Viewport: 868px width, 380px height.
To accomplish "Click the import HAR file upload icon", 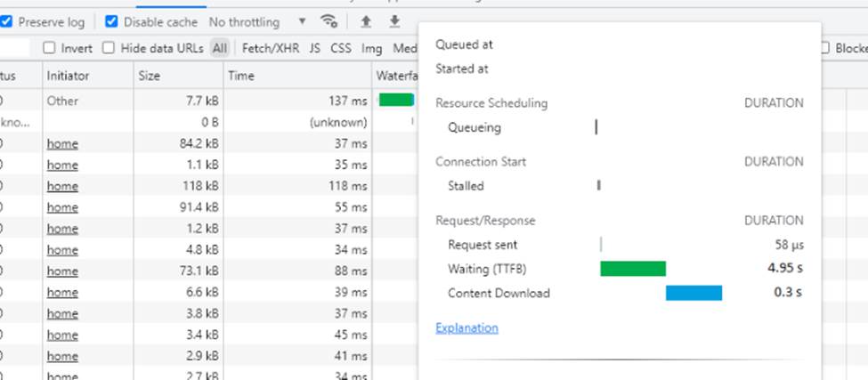I will [x=366, y=21].
